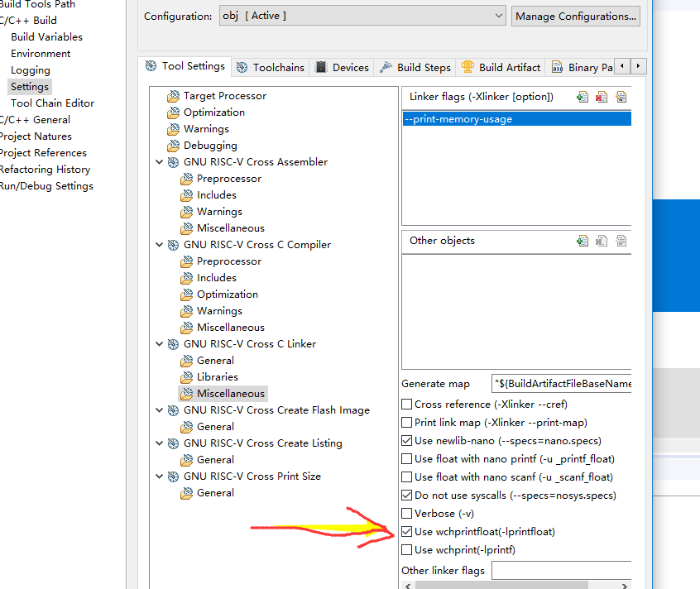The height and width of the screenshot is (589, 700).
Task: Collapse GNU RISC-V Cross C Linker node
Action: [x=160, y=344]
